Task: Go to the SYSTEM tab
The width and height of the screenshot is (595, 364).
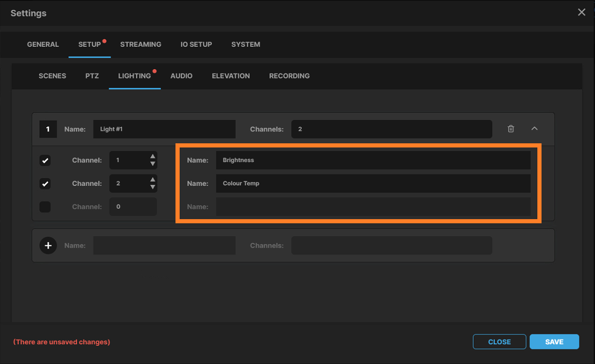Action: pos(246,45)
